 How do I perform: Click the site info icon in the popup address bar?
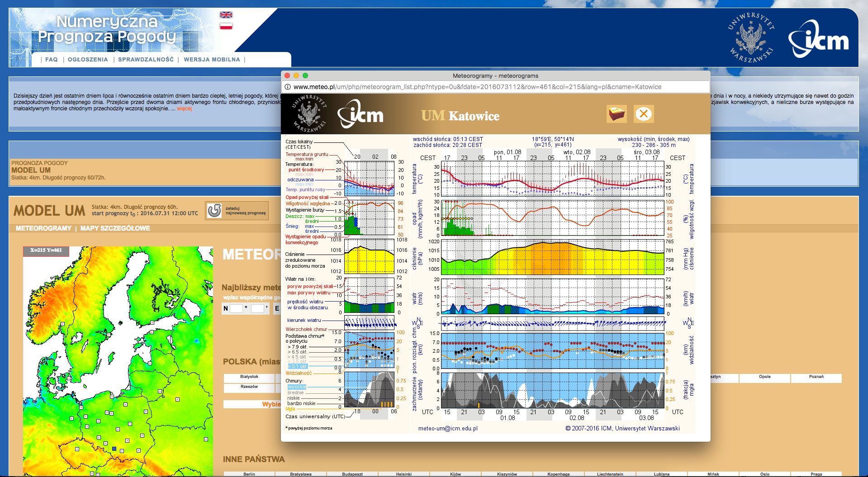(287, 87)
